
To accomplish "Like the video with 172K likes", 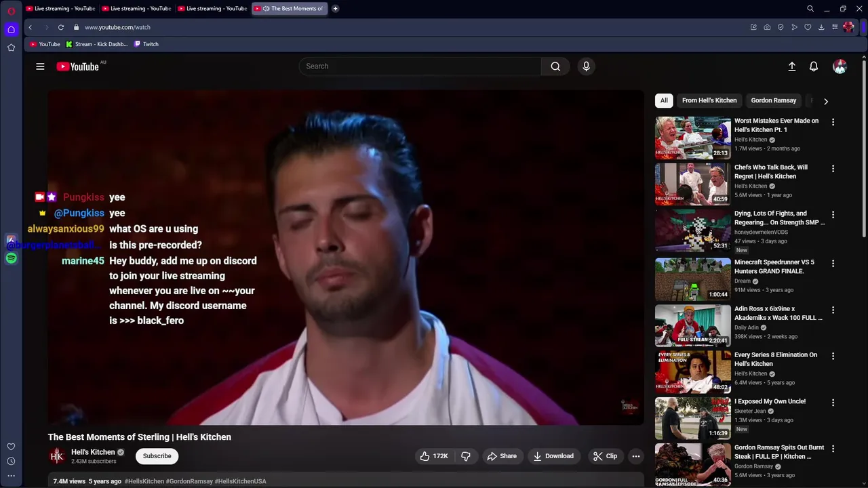I will point(433,456).
